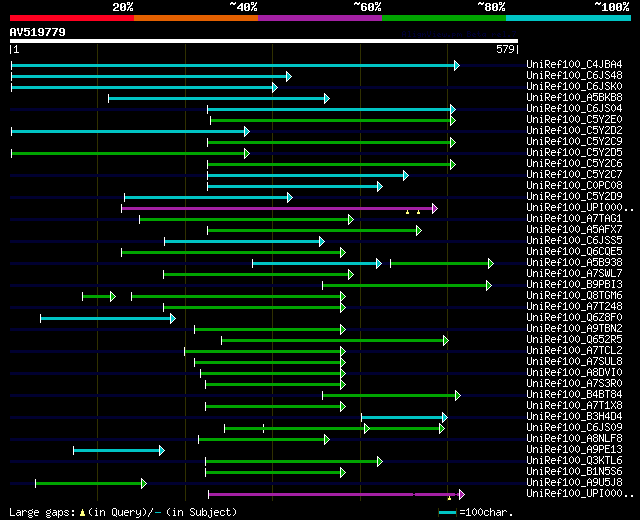Image resolution: width=640 pixels, height=520 pixels.
Task: Open UniRef100_C6JSS5 hit
Action: click(574, 241)
